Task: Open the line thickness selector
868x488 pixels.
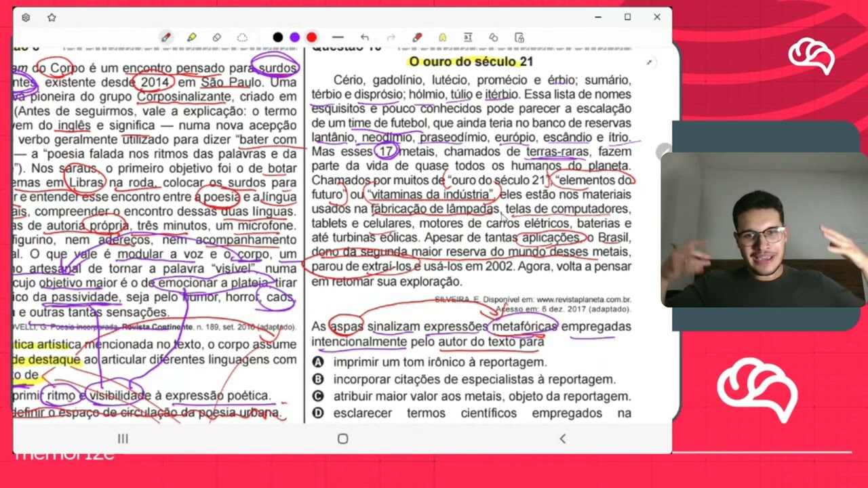Action: [338, 37]
